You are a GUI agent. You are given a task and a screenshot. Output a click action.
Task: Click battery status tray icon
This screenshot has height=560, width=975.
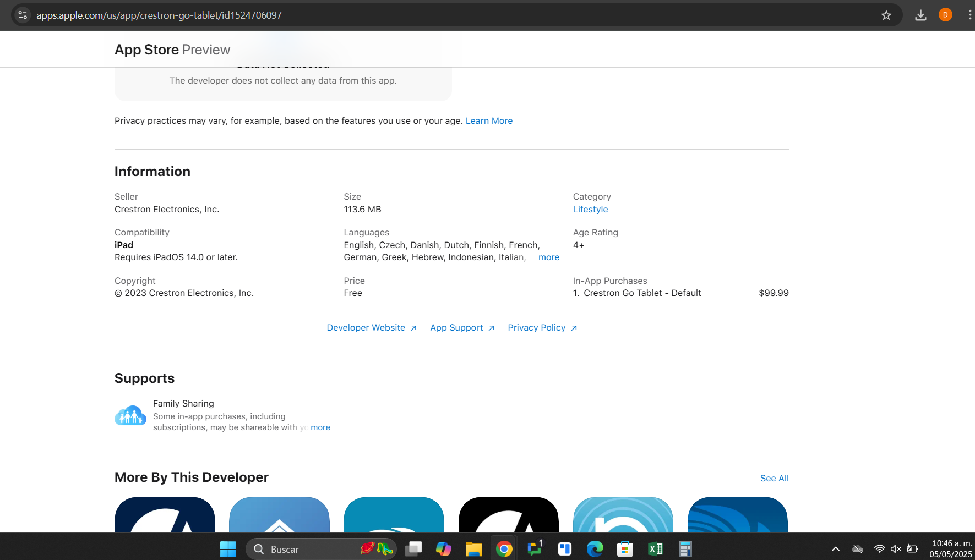pyautogui.click(x=913, y=549)
